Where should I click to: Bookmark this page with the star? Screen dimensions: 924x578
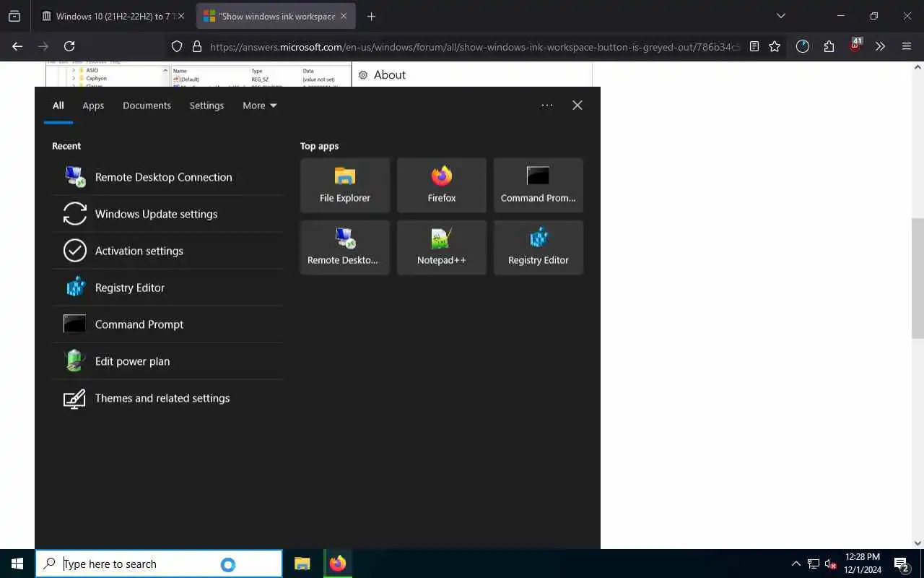point(775,46)
